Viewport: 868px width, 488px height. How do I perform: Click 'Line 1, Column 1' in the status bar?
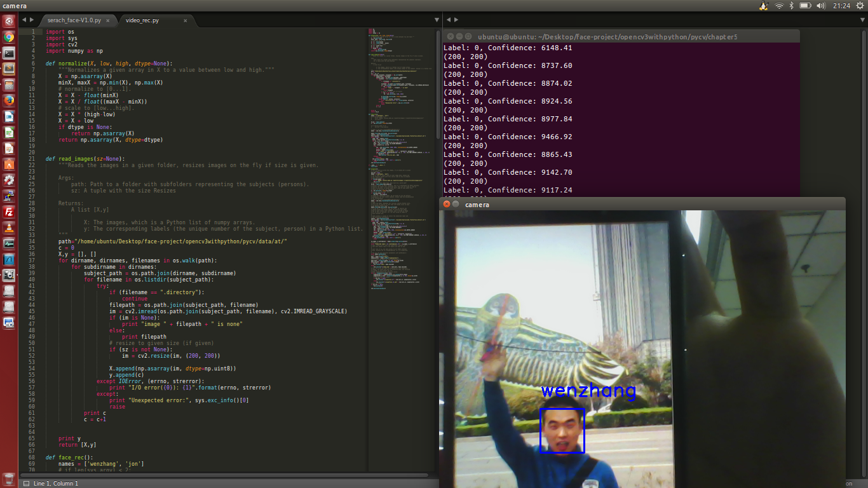(x=55, y=484)
